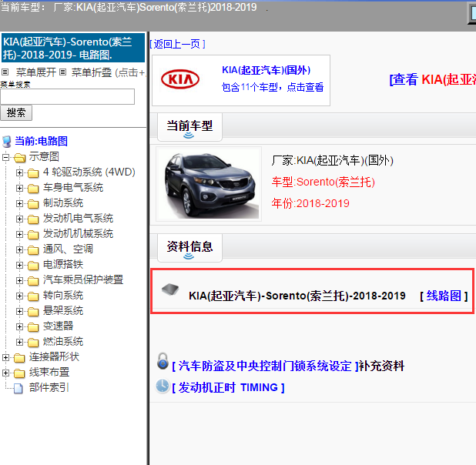Click the document icon for 部件索引
The width and height of the screenshot is (476, 465).
(x=18, y=388)
